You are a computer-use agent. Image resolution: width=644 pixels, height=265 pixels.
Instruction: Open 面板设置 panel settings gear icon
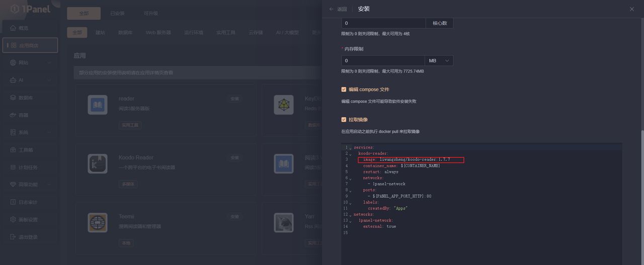tap(14, 220)
